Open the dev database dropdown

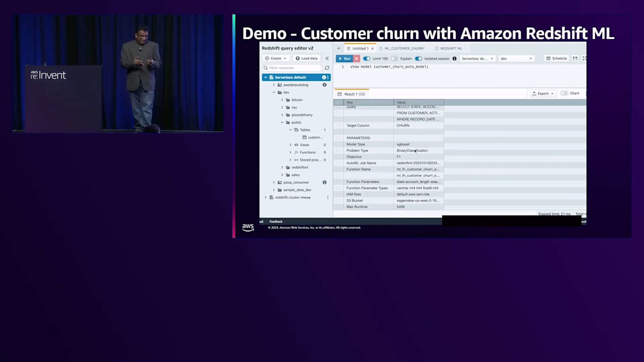(516, 58)
